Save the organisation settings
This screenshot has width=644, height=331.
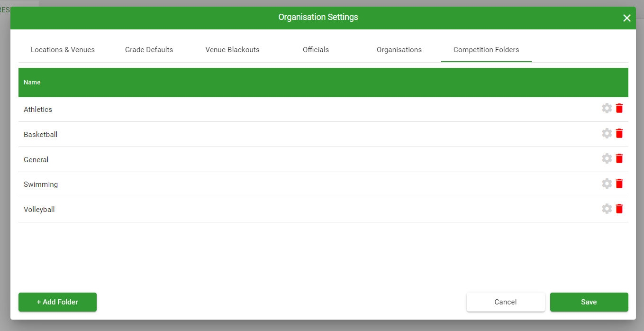coord(589,302)
